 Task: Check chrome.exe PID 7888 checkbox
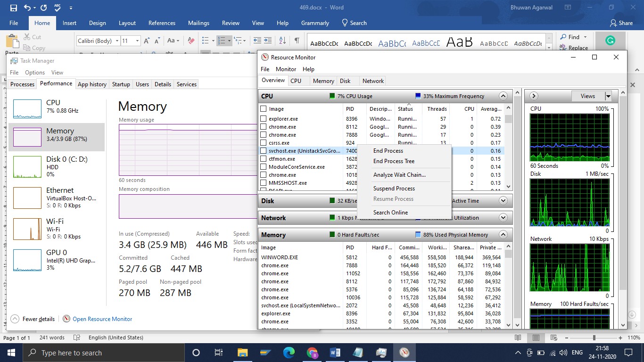click(264, 135)
